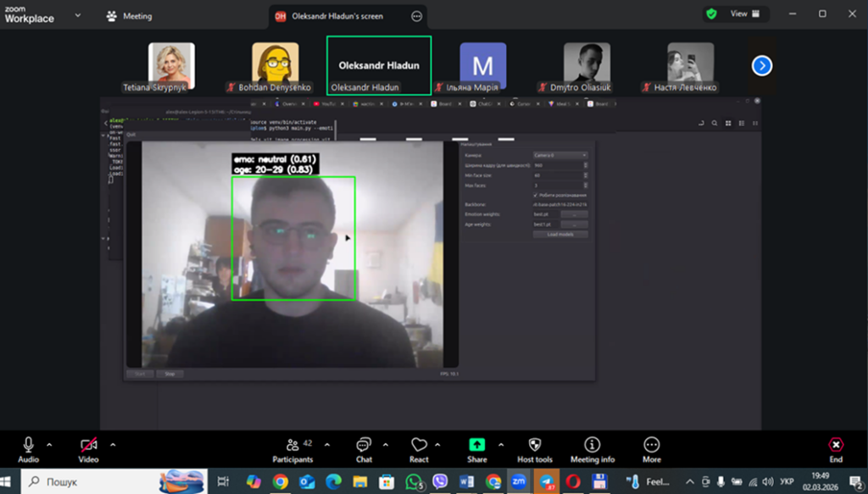This screenshot has height=494, width=868.
Task: Open screen share options ellipsis
Action: (416, 16)
